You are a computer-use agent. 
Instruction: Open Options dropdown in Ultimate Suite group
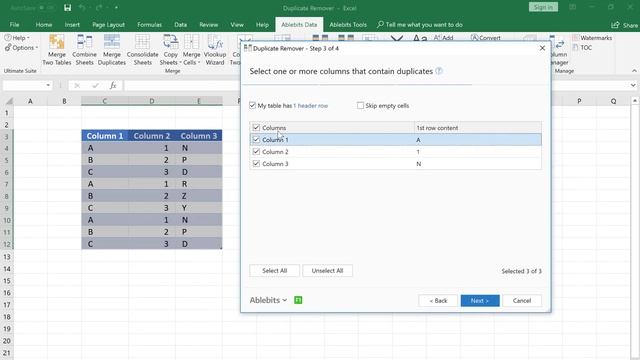(x=21, y=47)
